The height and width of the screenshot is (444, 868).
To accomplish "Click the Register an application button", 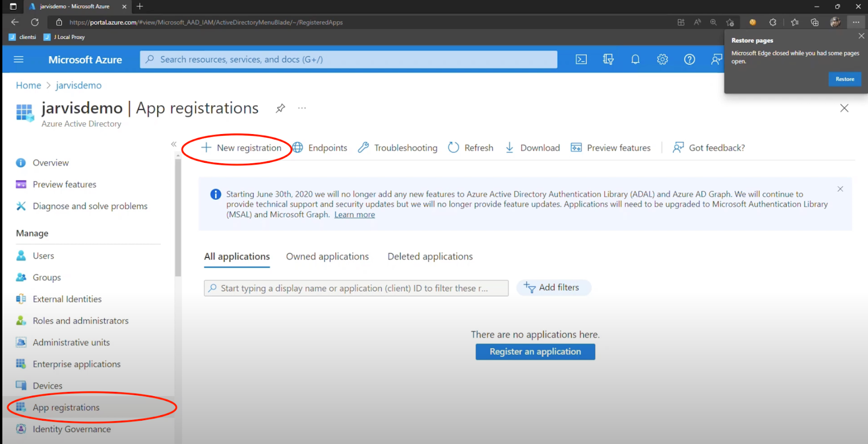I will (x=535, y=352).
